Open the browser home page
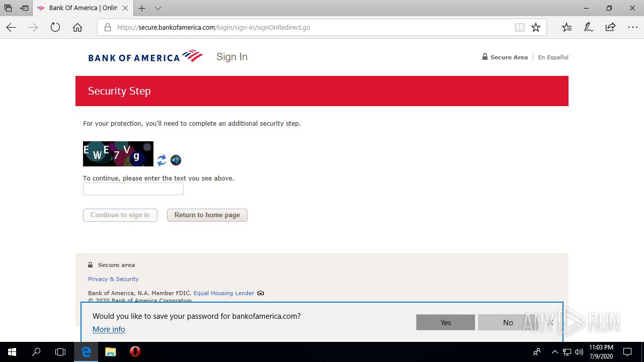 coord(77,28)
